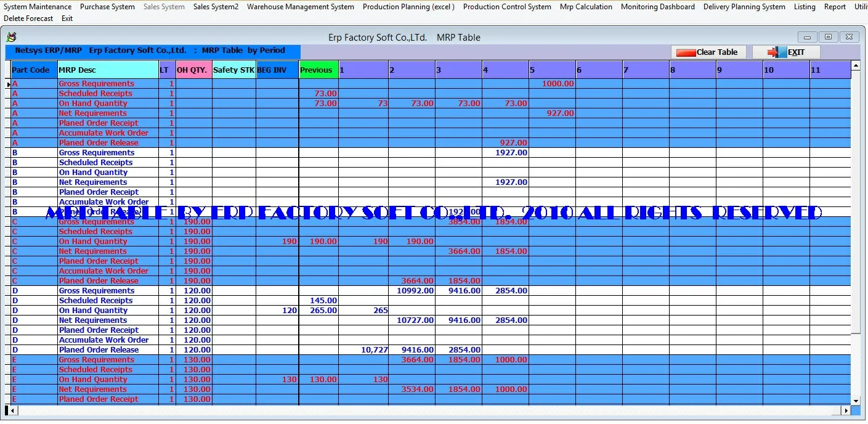Click the exit arrow icon on EXIT button
The height and width of the screenshot is (424, 868).
pyautogui.click(x=777, y=52)
